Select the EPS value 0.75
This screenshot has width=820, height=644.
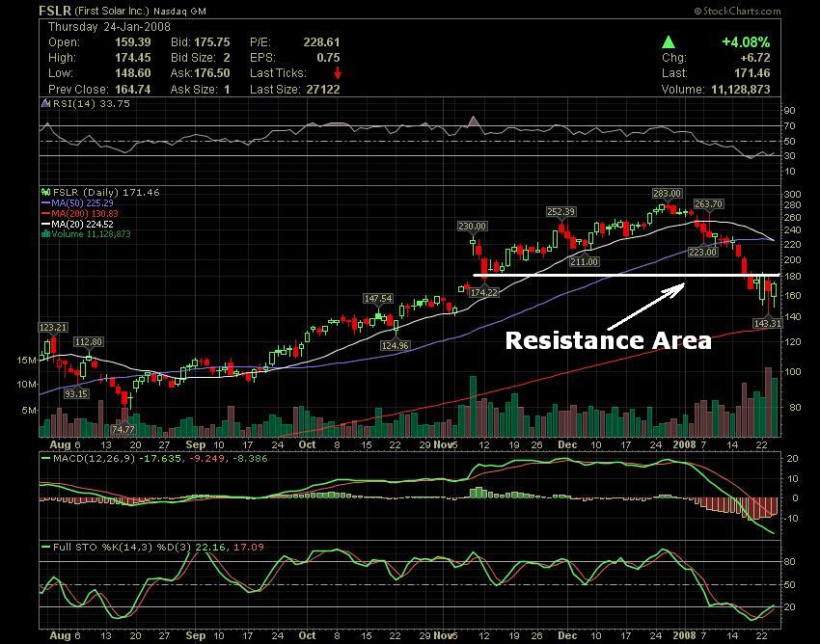[x=328, y=58]
